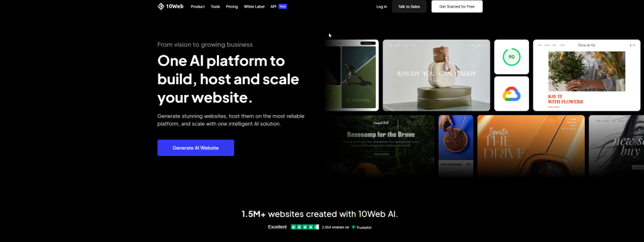
Task: Open the Basecamp for the Brave template
Action: tap(380, 146)
